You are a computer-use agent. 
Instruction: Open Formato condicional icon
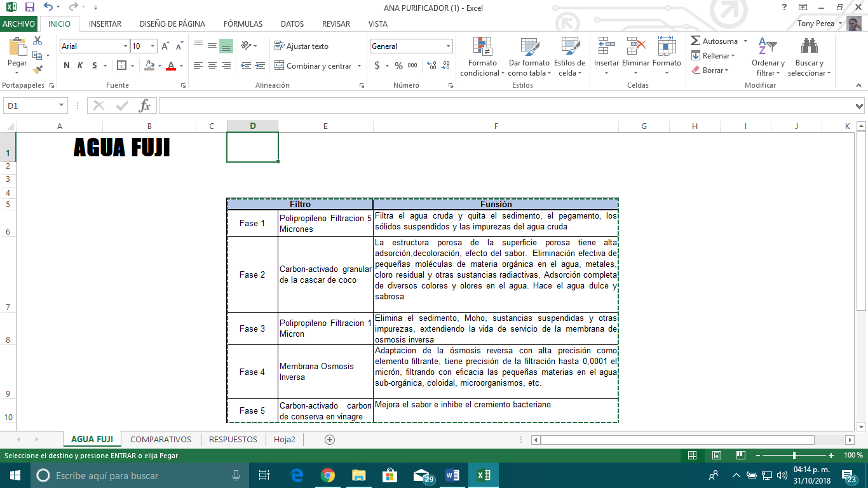(x=482, y=47)
